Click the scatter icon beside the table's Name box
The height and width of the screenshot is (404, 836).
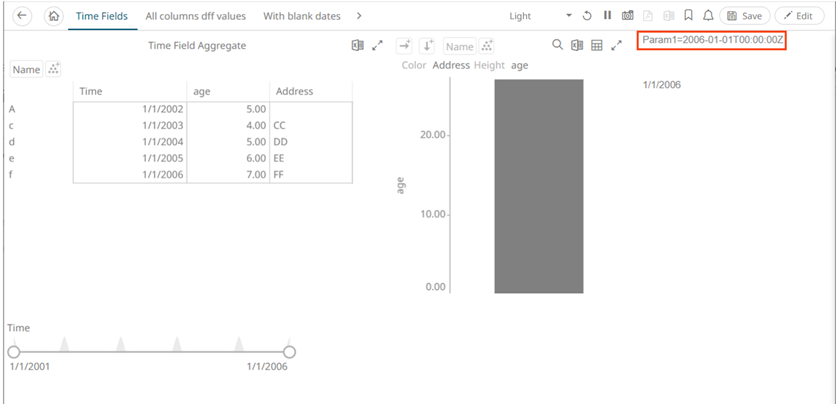coord(53,69)
